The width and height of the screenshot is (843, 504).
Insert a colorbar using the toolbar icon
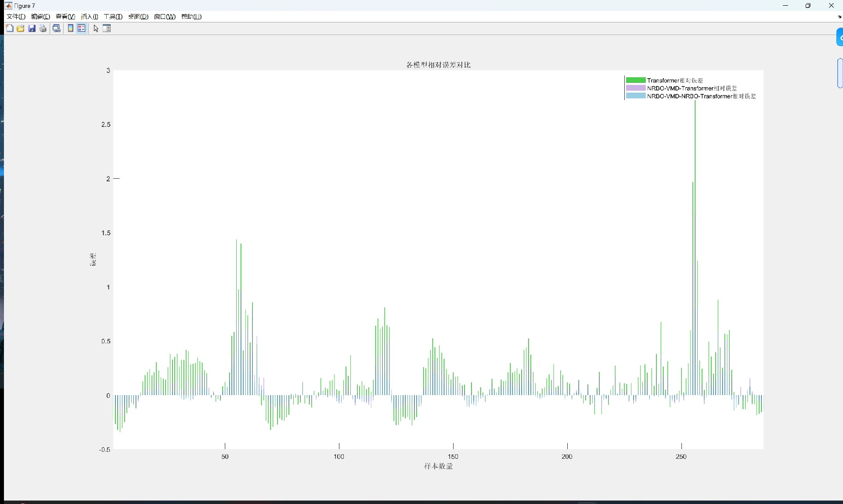(70, 29)
